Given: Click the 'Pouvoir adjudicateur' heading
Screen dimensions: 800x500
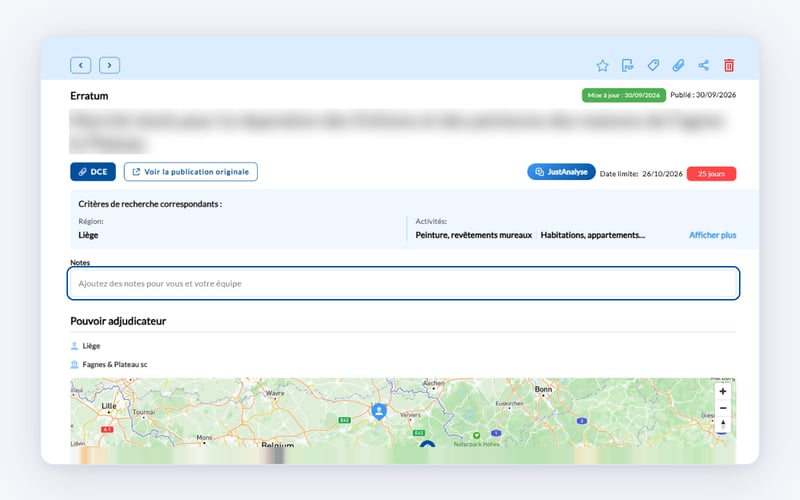Looking at the screenshot, I should pyautogui.click(x=118, y=321).
